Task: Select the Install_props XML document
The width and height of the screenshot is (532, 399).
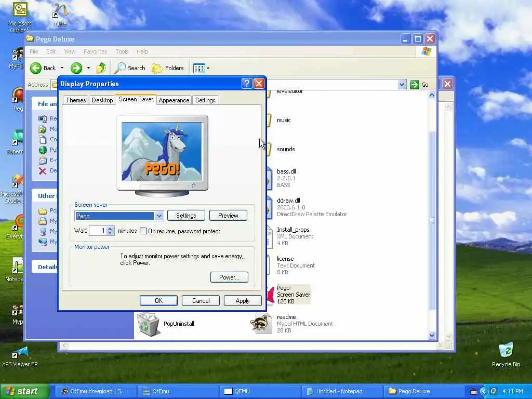Action: point(295,236)
